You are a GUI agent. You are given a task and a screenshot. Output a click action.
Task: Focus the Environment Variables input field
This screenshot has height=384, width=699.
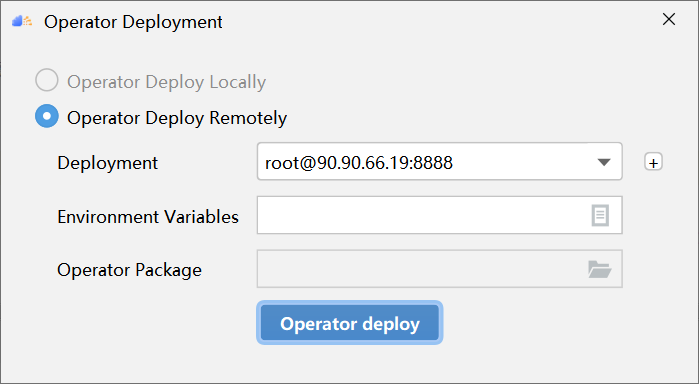[440, 215]
